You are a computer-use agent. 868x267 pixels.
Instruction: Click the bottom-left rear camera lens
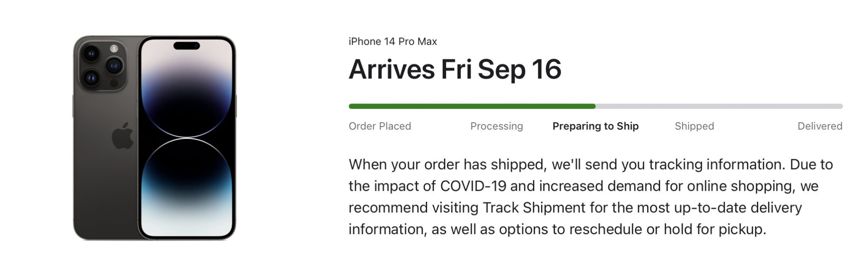(91, 78)
